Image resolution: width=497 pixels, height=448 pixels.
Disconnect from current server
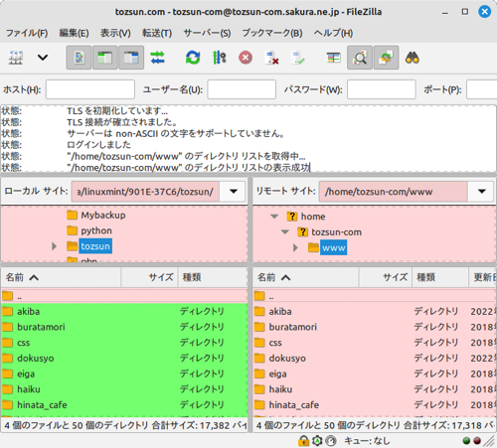click(271, 58)
